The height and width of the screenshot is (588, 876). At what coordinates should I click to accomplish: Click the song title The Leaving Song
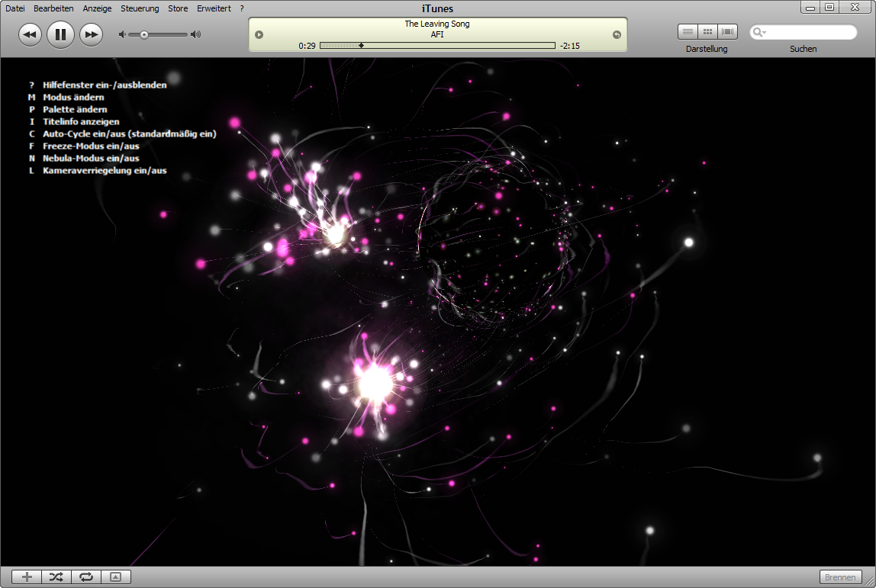[437, 24]
